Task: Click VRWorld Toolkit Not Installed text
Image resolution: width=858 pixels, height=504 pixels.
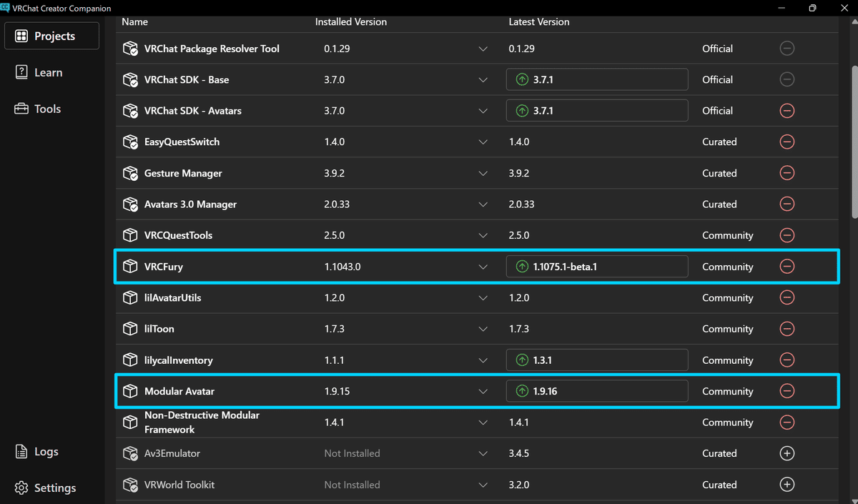Action: (x=352, y=485)
